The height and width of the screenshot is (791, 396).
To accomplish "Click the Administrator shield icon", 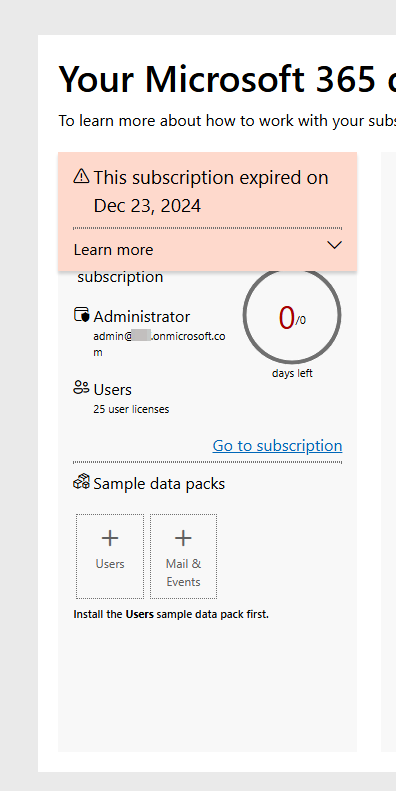I will (81, 315).
